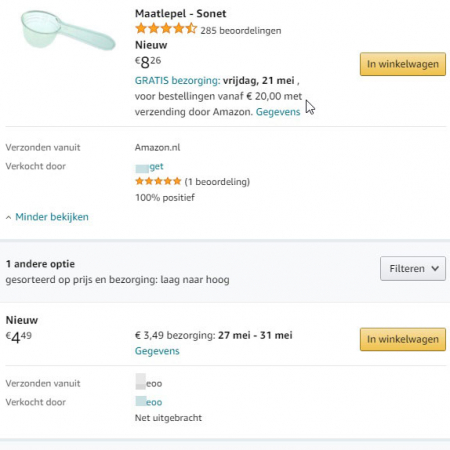450x450 pixels.
Task: Open the Filteren dropdown
Action: [x=413, y=268]
